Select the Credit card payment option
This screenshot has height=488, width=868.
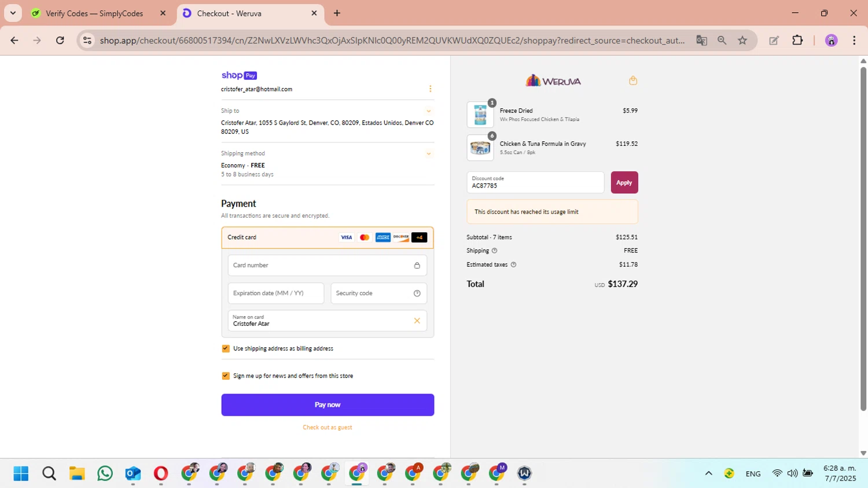click(328, 237)
